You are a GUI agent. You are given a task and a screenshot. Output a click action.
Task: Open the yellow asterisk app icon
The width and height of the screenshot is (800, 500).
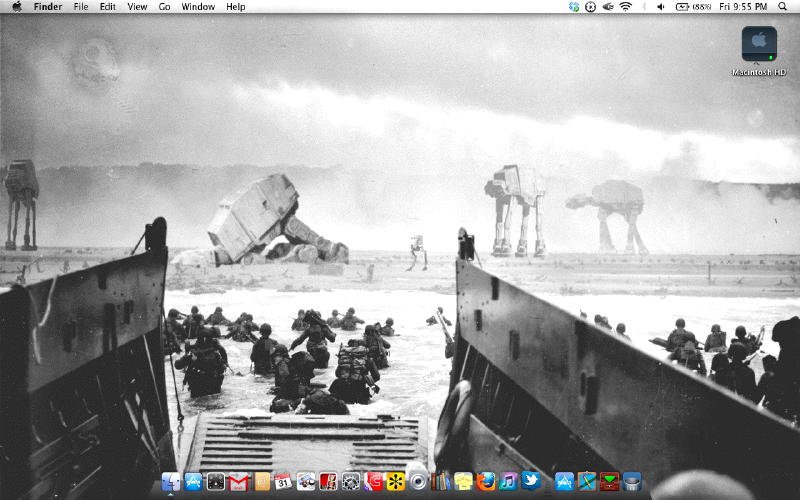[395, 481]
